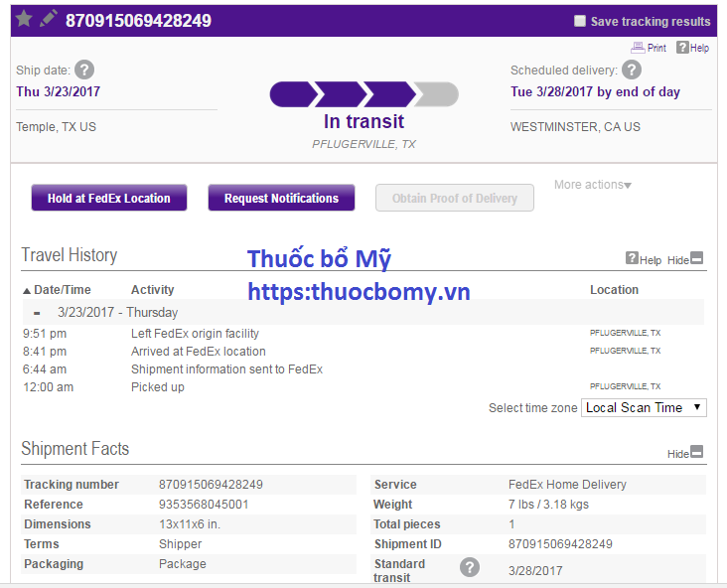Check the Save tracking results checkbox
This screenshot has width=727, height=588.
pos(580,21)
